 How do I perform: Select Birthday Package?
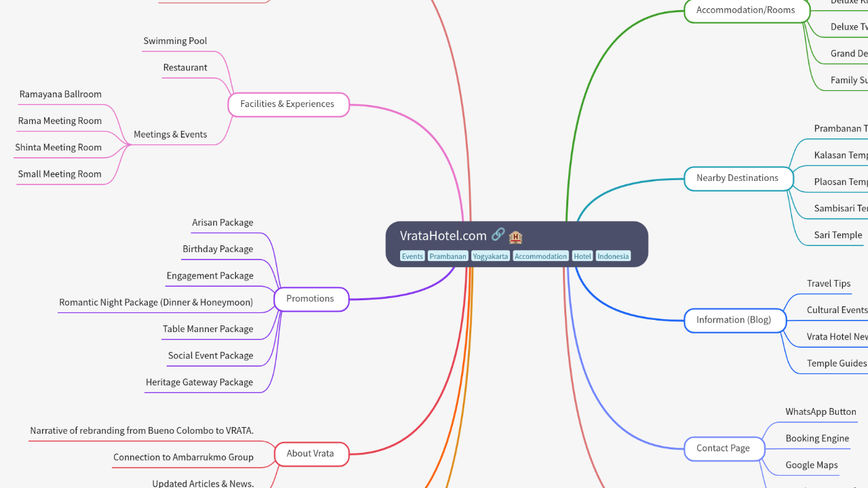coord(218,249)
